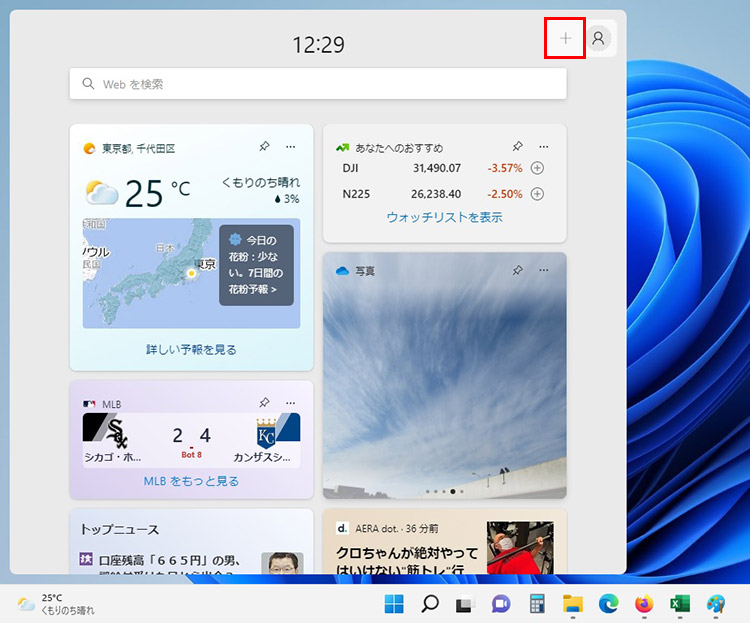Expand more options on MLB widget
Screen dimensions: 750x623
point(291,403)
